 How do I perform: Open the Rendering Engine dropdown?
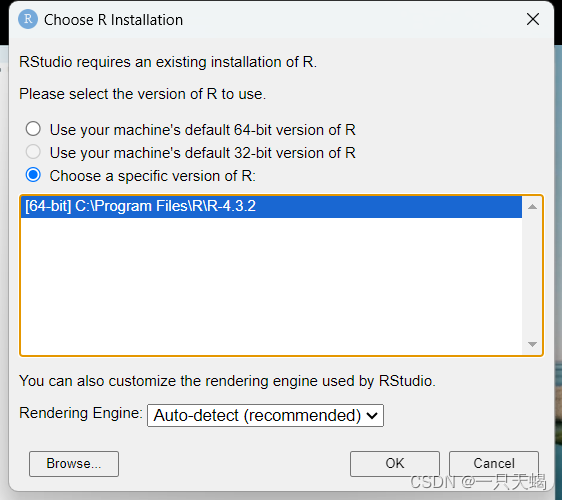[265, 415]
